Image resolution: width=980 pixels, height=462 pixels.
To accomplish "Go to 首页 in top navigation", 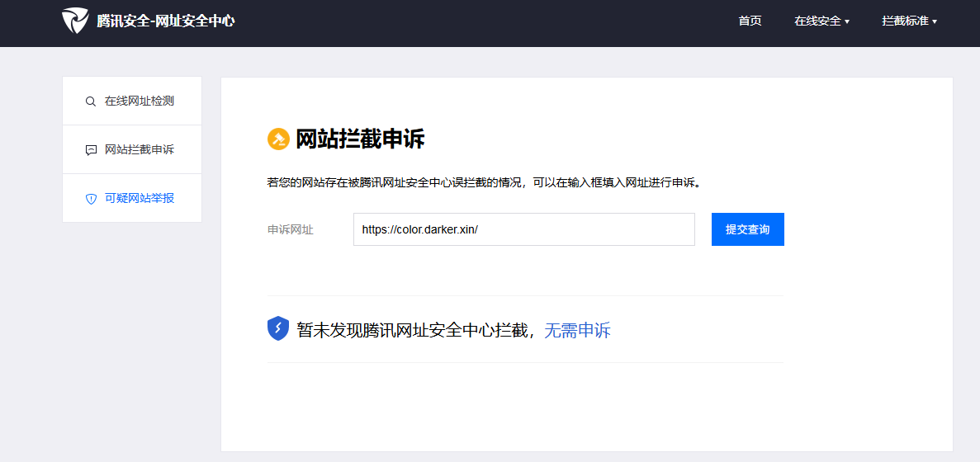I will pyautogui.click(x=750, y=21).
